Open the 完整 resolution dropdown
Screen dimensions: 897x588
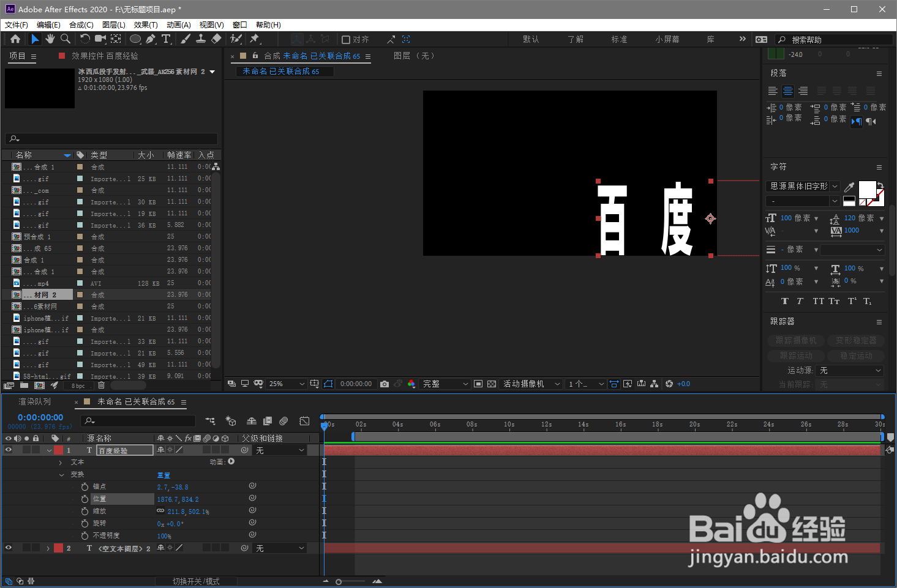(445, 384)
